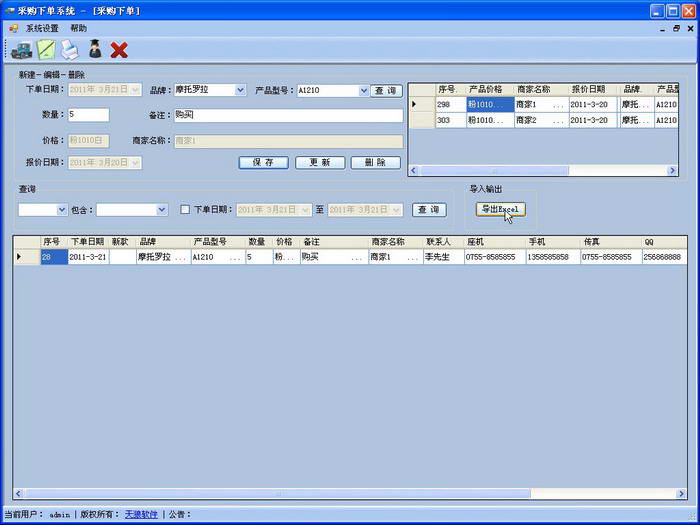This screenshot has width=700, height=525.
Task: Open the 系统设置 menu
Action: click(42, 28)
